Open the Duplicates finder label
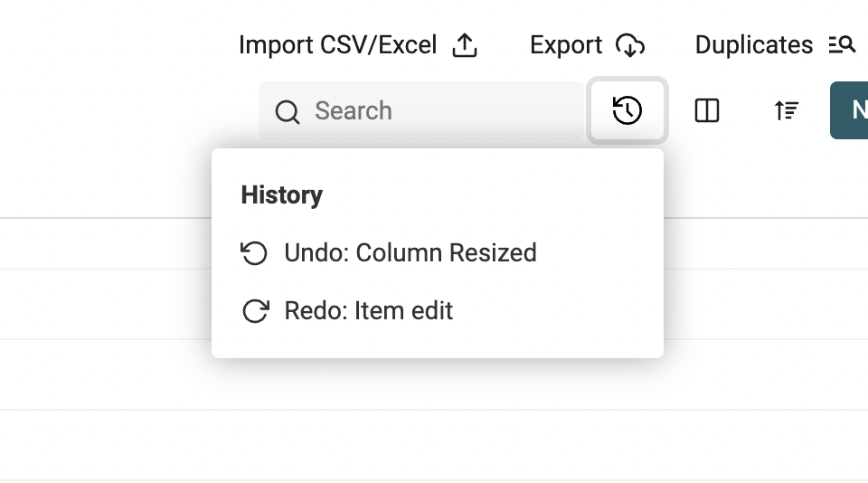 753,45
